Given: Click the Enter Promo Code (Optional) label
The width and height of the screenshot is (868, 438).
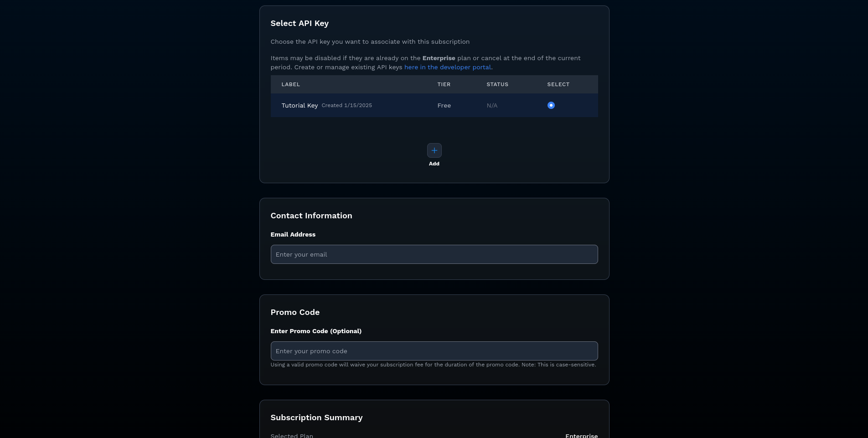Looking at the screenshot, I should click(315, 331).
